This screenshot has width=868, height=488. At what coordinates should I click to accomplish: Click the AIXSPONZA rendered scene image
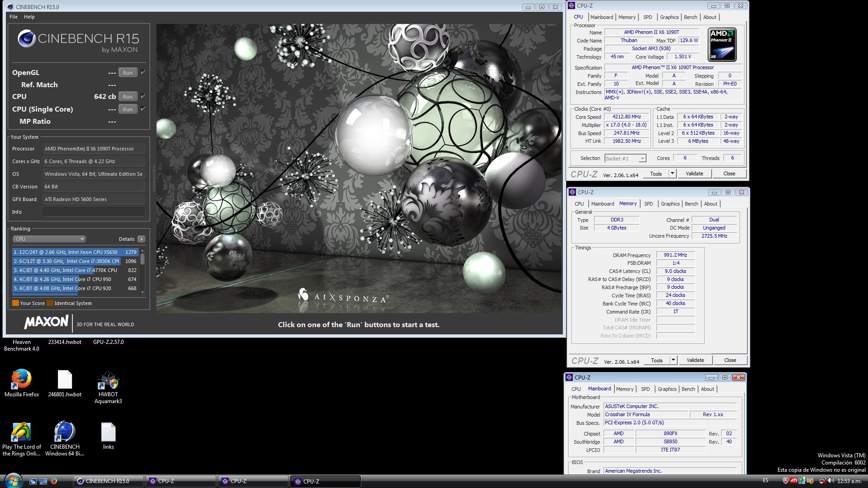click(359, 169)
